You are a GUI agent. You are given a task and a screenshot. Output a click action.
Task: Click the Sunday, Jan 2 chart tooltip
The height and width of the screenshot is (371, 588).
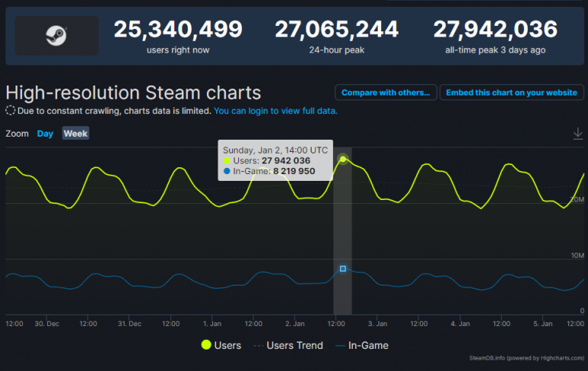tap(275, 160)
